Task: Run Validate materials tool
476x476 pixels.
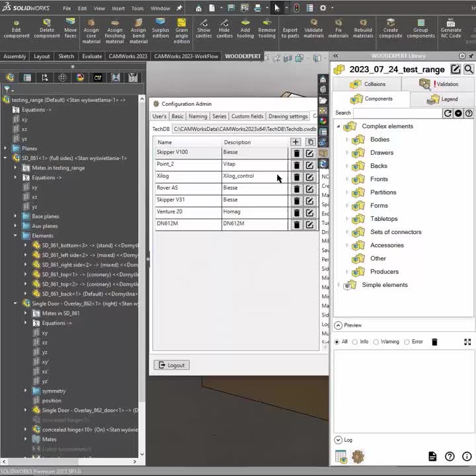Action: click(313, 30)
